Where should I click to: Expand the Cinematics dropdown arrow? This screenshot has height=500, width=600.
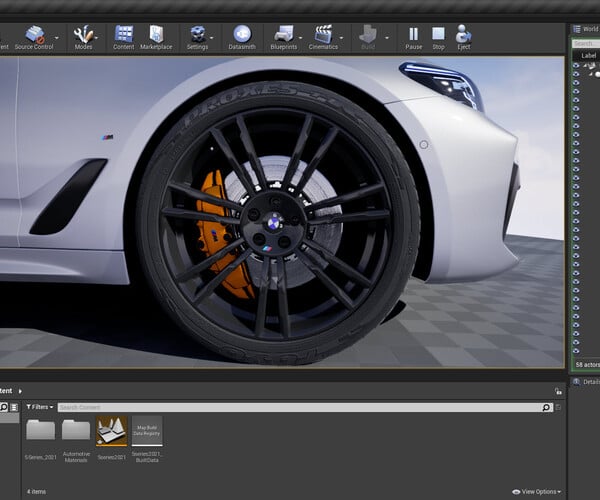[x=341, y=38]
